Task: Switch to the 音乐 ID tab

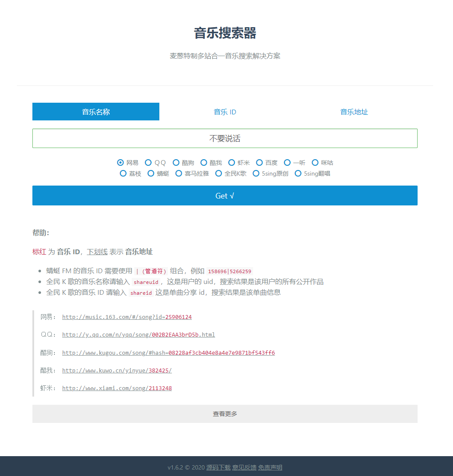Action: (225, 112)
